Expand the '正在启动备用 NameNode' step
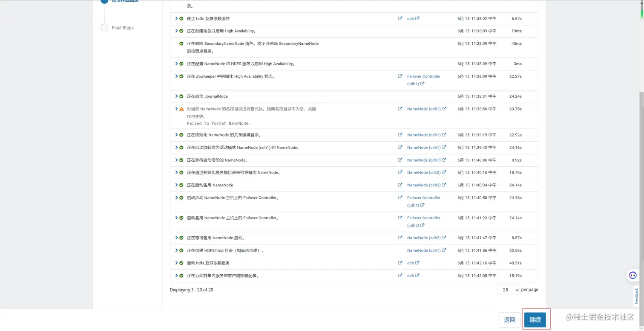 [176, 185]
